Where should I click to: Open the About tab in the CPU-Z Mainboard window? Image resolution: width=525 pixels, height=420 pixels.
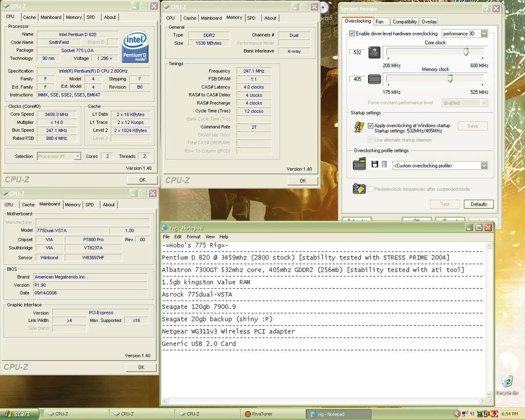109,205
